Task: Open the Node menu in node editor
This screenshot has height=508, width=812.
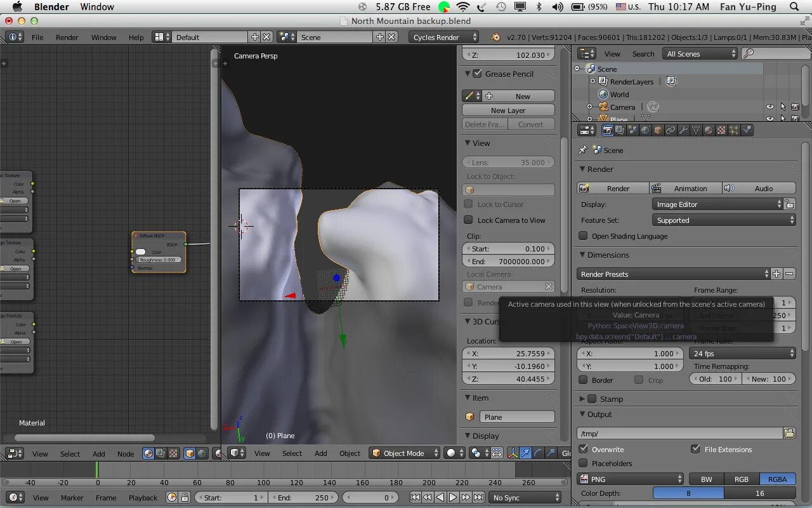Action: [126, 453]
